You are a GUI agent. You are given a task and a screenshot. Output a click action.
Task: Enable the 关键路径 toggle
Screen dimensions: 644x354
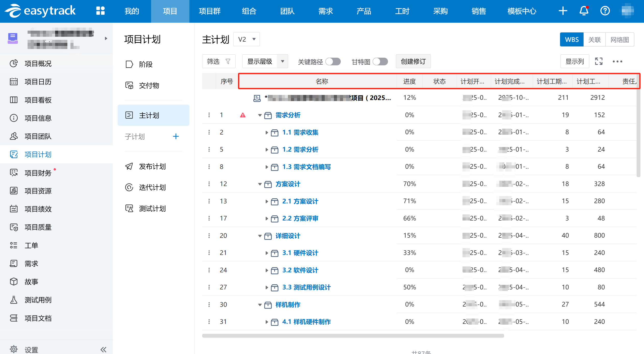coord(333,62)
